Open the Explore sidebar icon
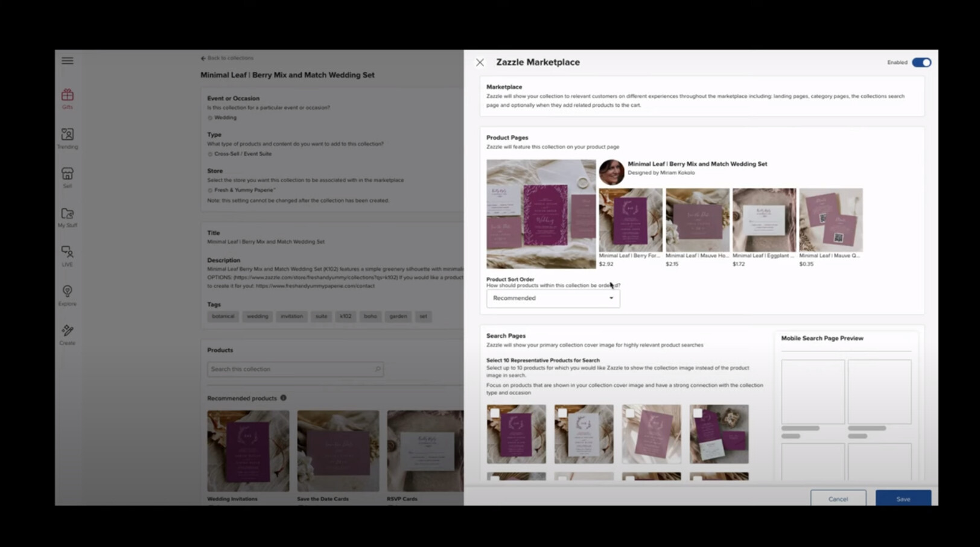Viewport: 980px width, 547px height. coord(67,296)
